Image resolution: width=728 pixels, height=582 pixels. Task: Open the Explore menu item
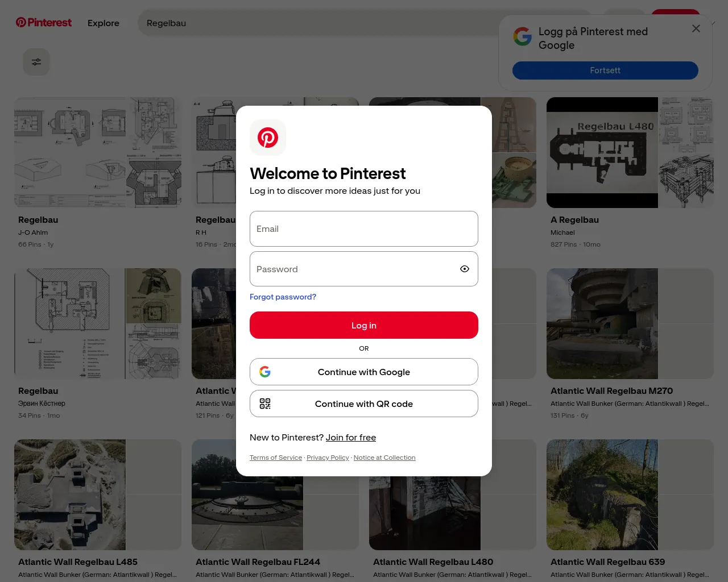click(x=104, y=23)
